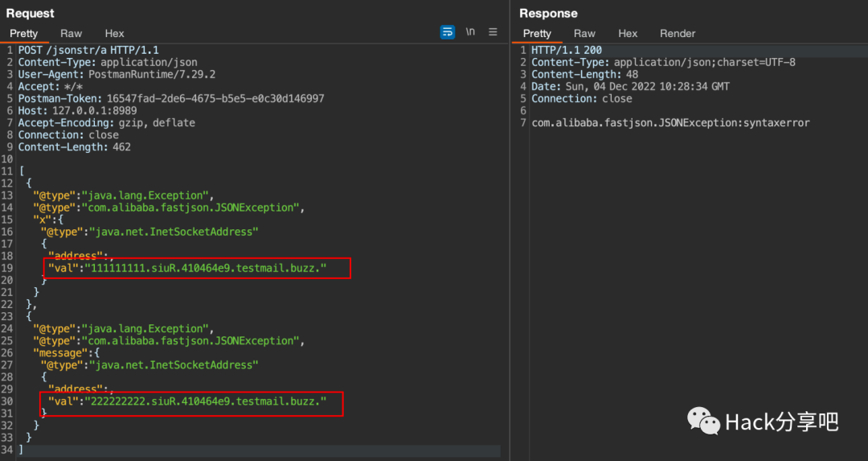
Task: Toggle show non-printable characters \n icon
Action: (470, 32)
